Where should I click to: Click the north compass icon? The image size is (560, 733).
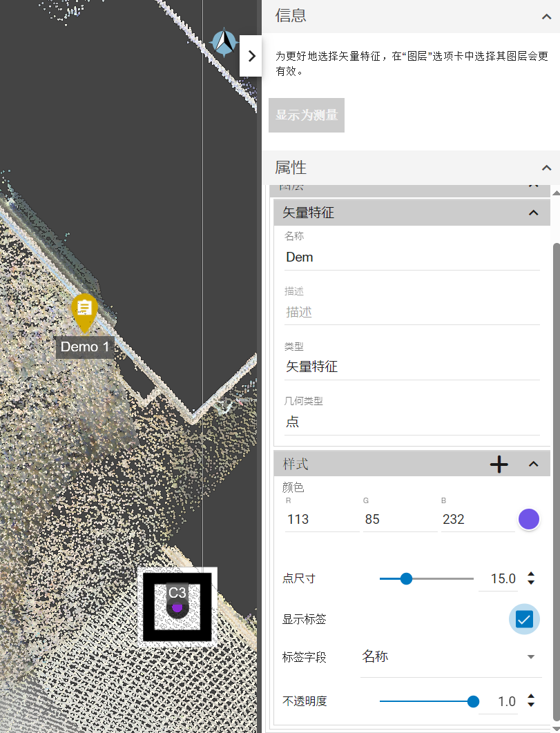pos(223,43)
